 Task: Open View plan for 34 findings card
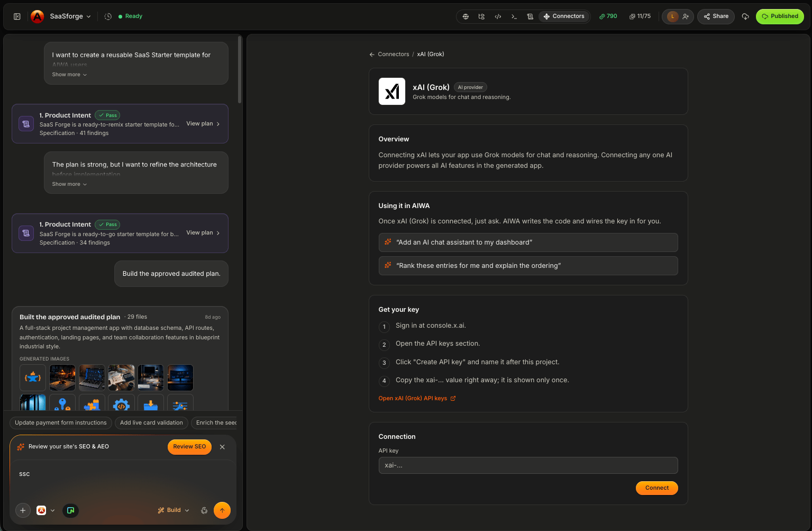point(203,233)
